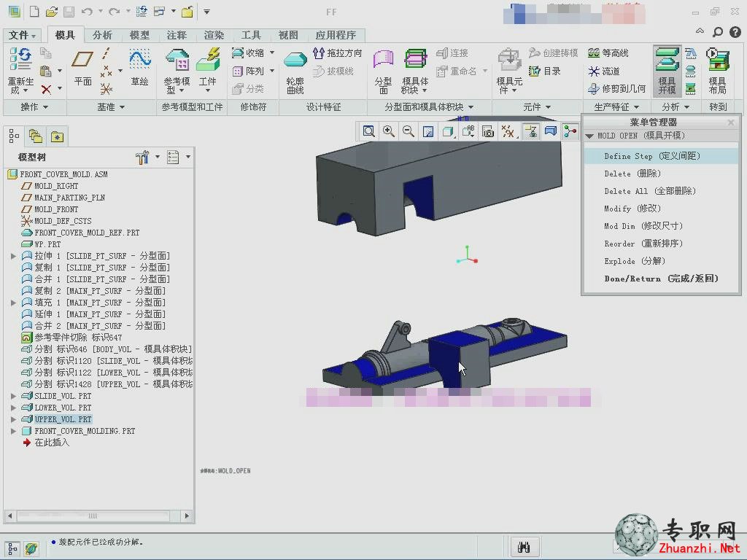Click the Parting Surface (分型面) icon
747x560 pixels.
coord(383,60)
